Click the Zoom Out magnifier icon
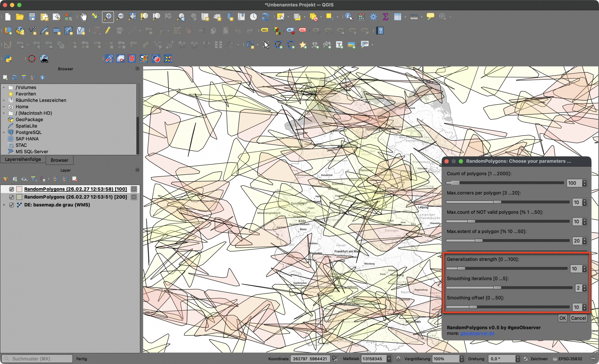This screenshot has height=364, width=599. click(x=120, y=17)
